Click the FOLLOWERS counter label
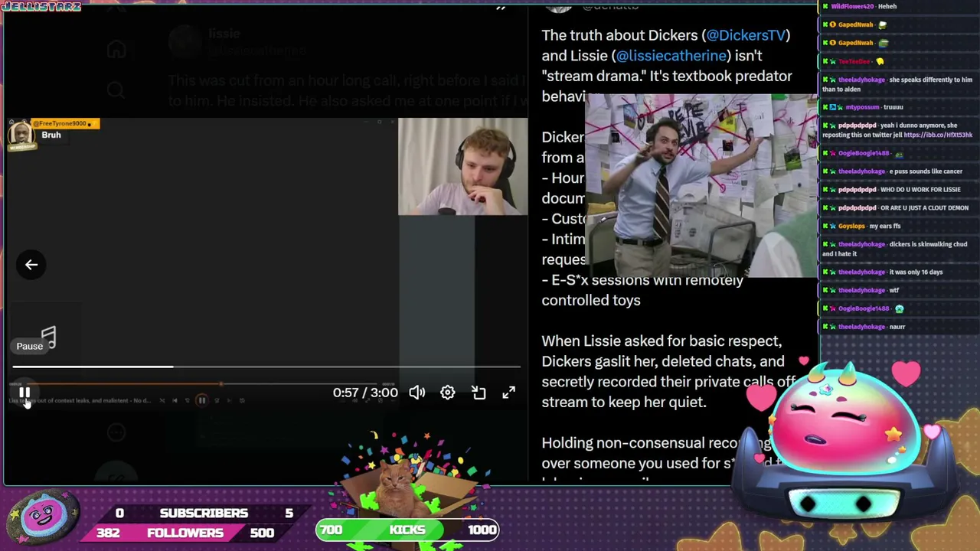Viewport: 980px width, 551px height. coord(185,533)
